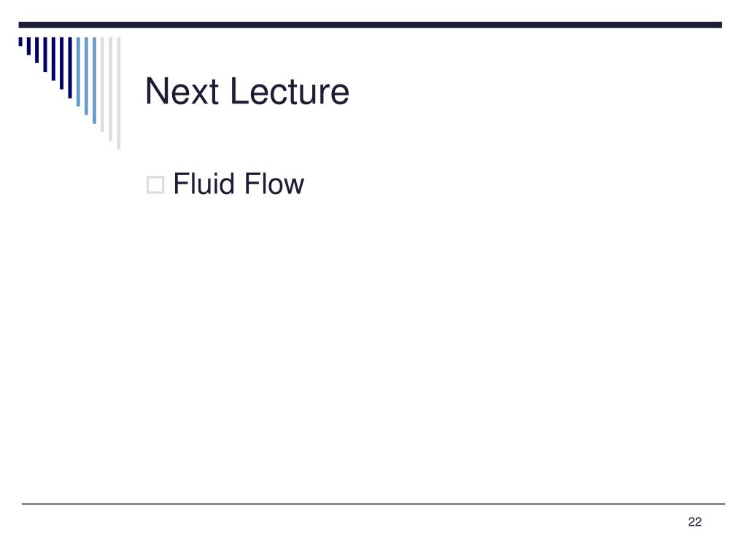
Task: Click the slide number 22
Action: (x=694, y=522)
